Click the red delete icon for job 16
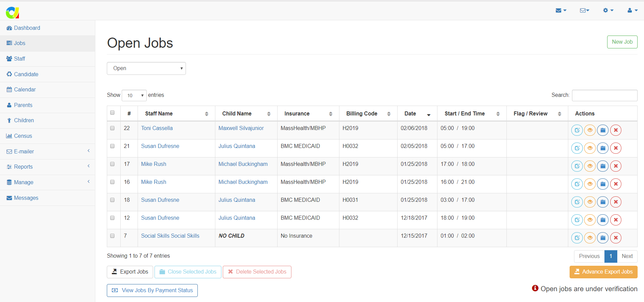Image resolution: width=644 pixels, height=302 pixels. click(x=616, y=184)
